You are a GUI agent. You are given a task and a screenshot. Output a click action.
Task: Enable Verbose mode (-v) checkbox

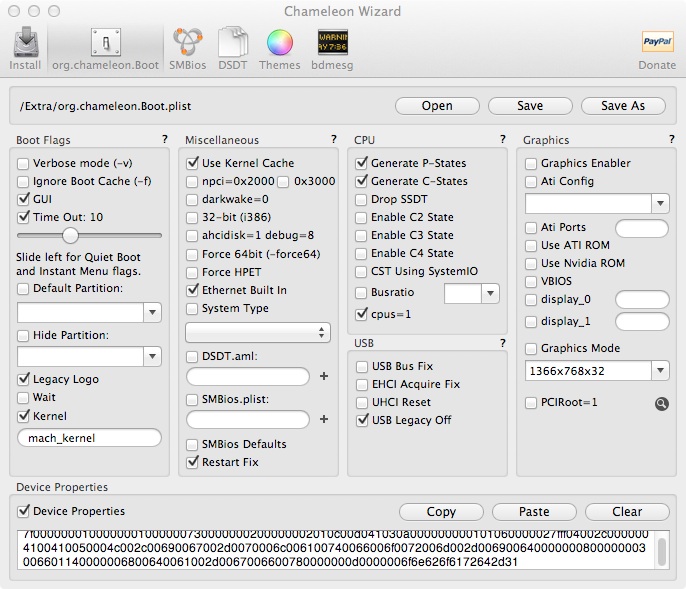pos(23,164)
